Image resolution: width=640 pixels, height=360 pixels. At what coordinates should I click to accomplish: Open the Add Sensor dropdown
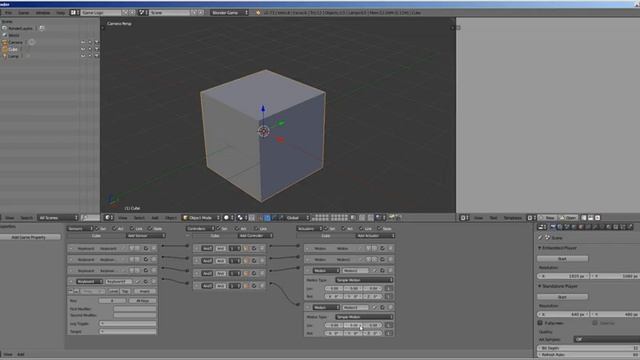click(145, 236)
